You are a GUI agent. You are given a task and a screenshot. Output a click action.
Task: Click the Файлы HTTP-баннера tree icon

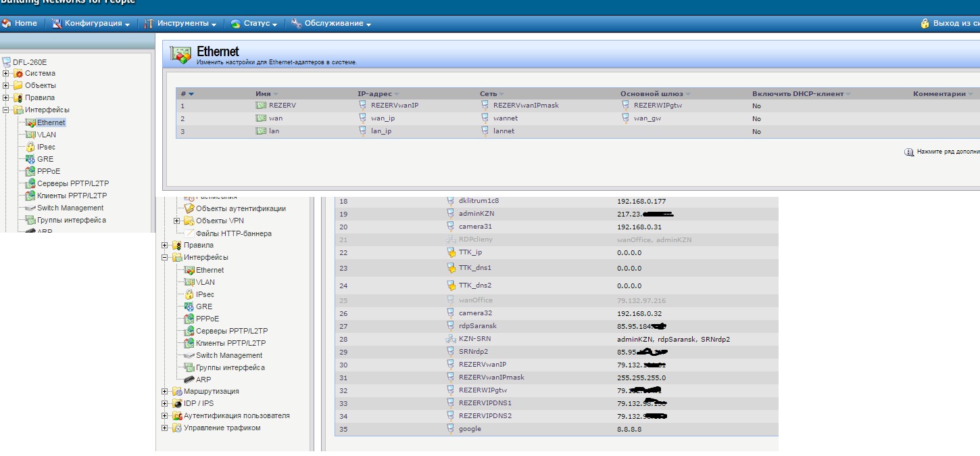click(189, 233)
